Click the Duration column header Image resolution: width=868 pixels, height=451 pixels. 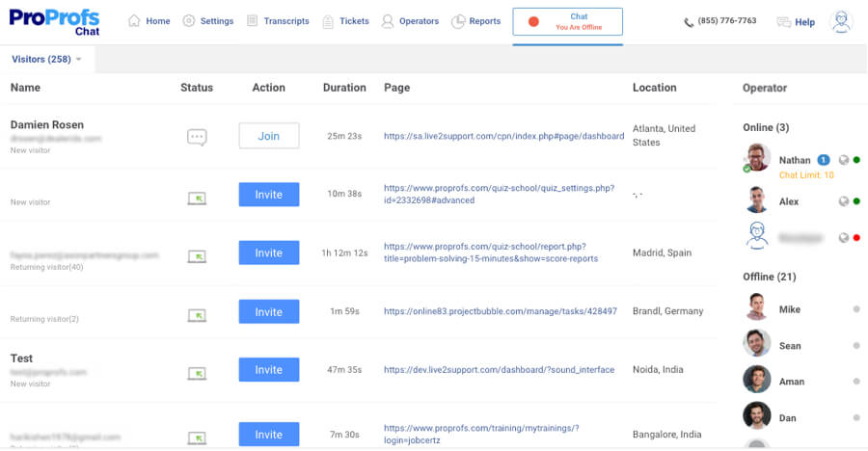(344, 88)
